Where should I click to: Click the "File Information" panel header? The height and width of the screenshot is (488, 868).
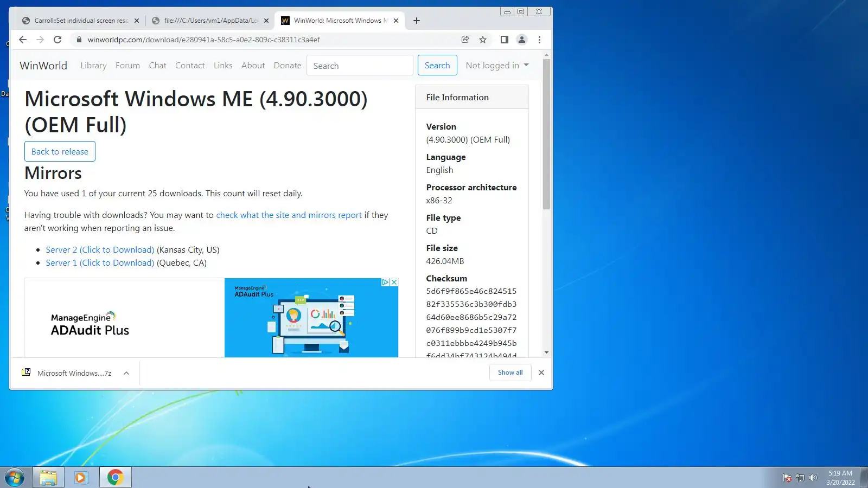(x=472, y=97)
